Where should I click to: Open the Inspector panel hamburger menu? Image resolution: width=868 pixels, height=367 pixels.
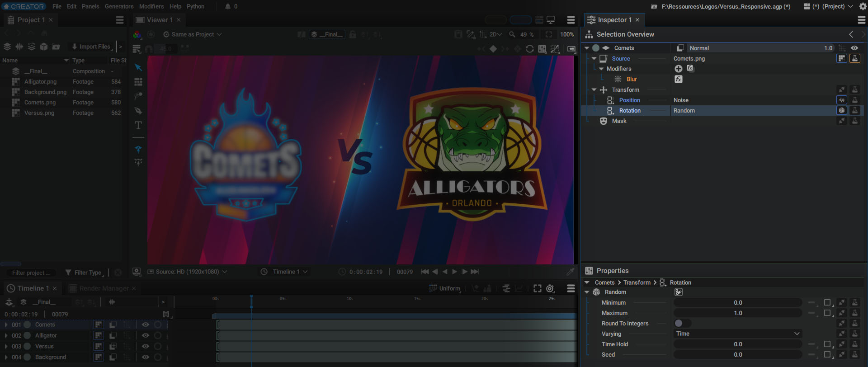862,20
